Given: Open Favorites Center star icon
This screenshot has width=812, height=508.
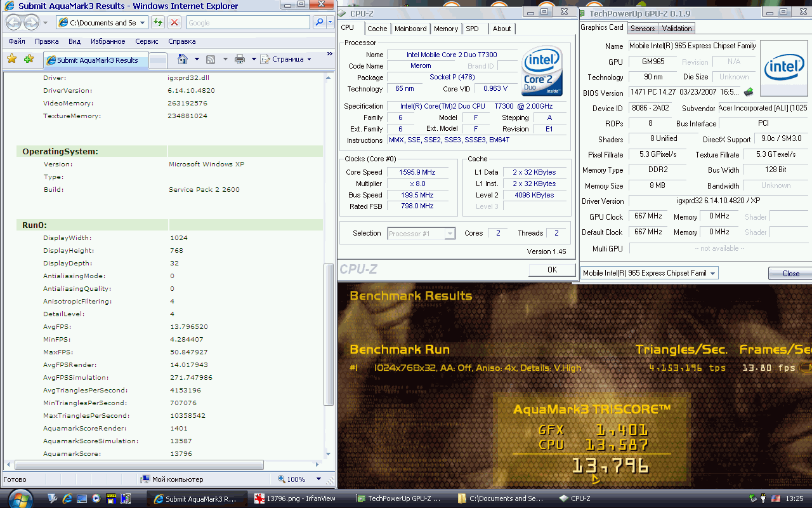Looking at the screenshot, I should pyautogui.click(x=11, y=59).
